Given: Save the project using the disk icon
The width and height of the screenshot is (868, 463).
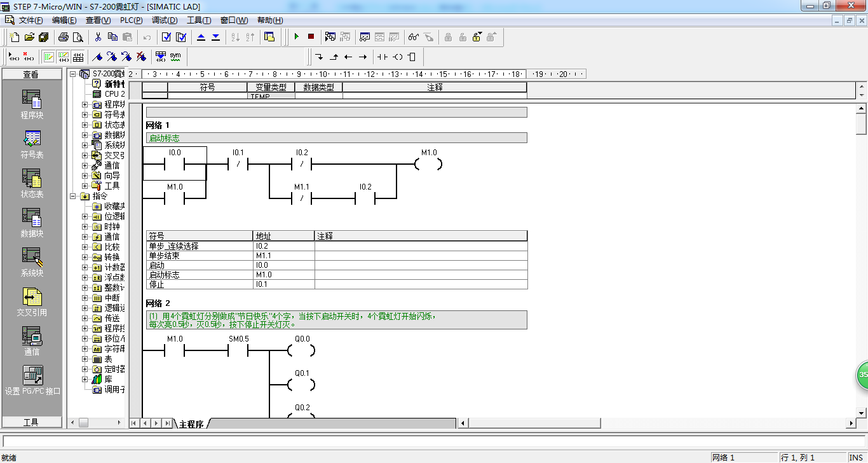Looking at the screenshot, I should point(43,37).
